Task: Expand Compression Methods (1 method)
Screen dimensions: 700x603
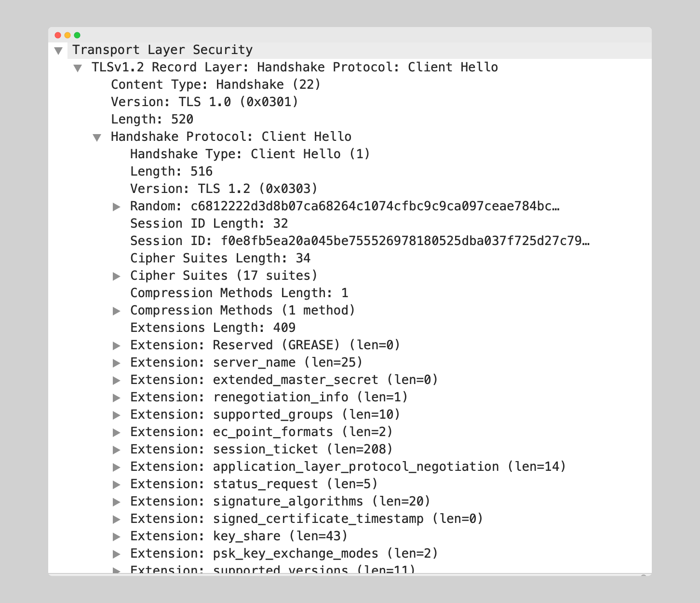Action: coord(117,311)
